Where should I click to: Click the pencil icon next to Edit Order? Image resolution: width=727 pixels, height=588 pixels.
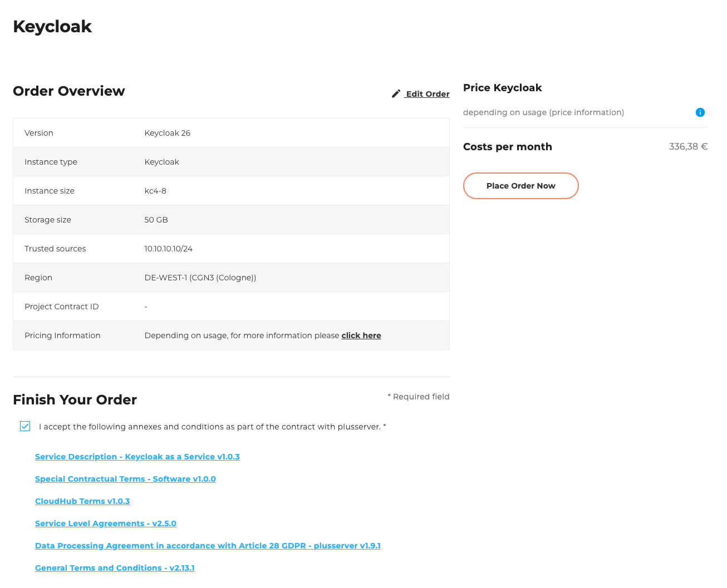[x=396, y=93]
